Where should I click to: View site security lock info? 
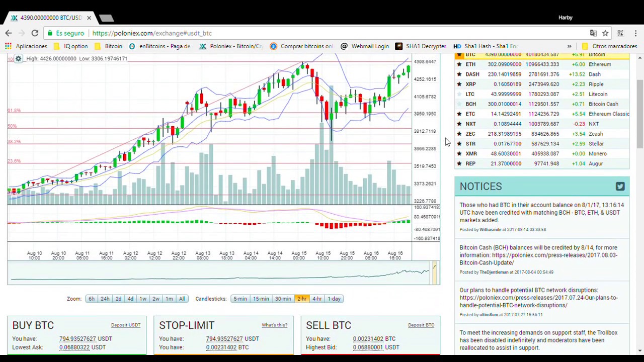pyautogui.click(x=49, y=33)
